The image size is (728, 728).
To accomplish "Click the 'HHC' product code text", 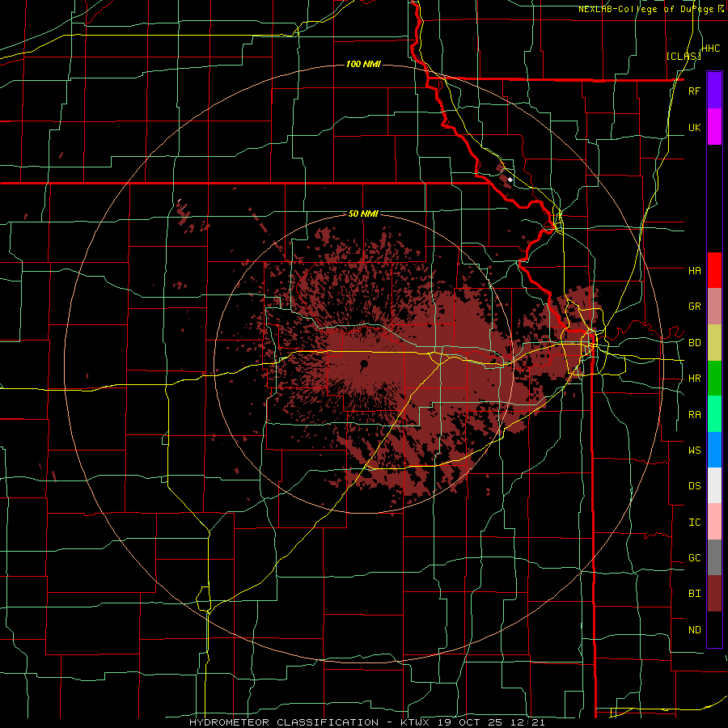I will click(x=710, y=49).
